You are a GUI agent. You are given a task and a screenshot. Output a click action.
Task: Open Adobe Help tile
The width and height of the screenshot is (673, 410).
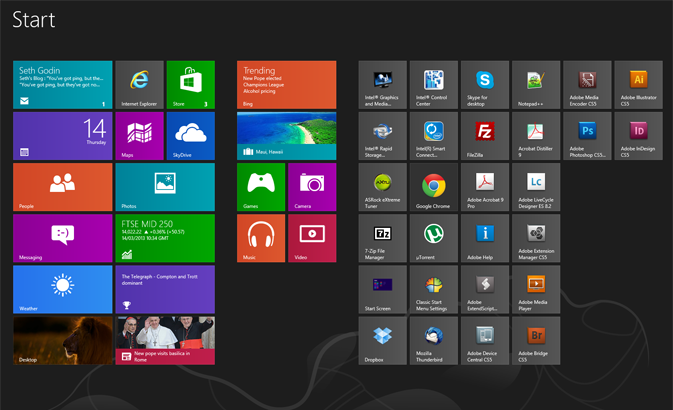click(485, 238)
